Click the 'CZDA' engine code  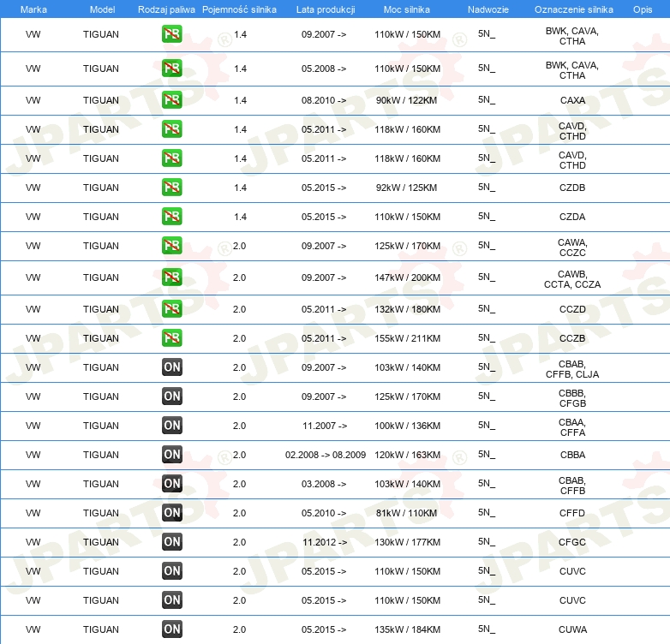point(572,217)
